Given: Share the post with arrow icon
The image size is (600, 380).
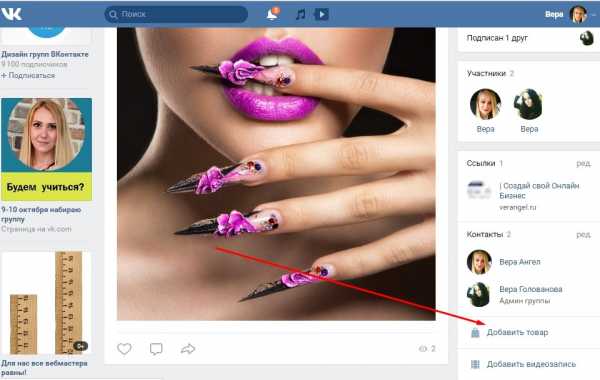Looking at the screenshot, I should (188, 349).
